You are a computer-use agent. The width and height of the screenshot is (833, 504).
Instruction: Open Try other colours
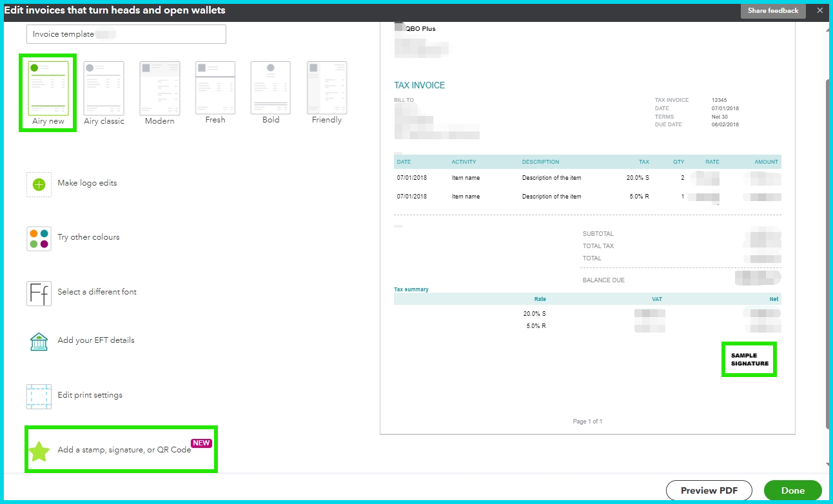click(88, 237)
